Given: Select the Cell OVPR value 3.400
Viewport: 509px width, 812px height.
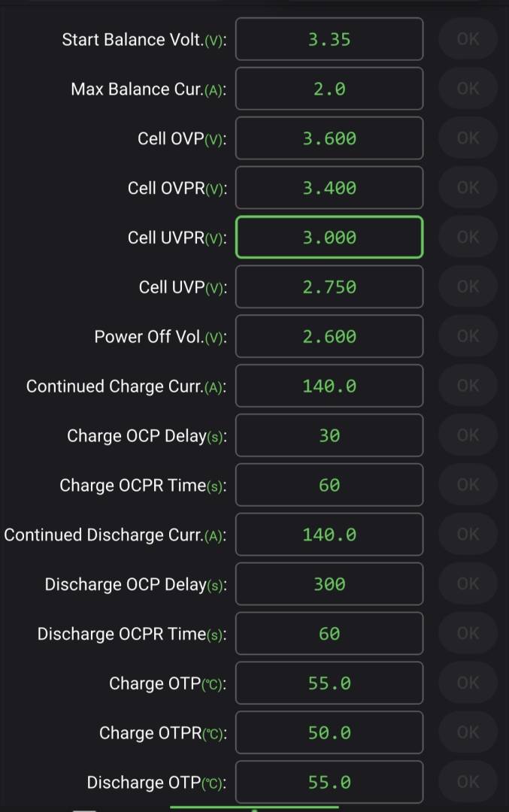Looking at the screenshot, I should pos(329,187).
